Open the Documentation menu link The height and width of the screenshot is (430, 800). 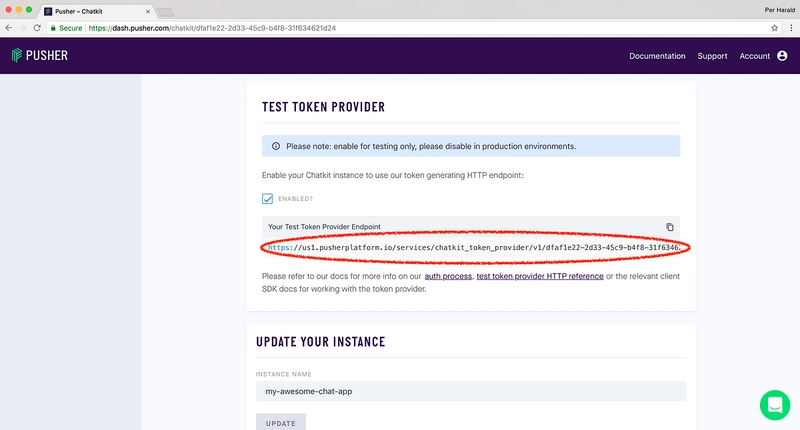(657, 56)
